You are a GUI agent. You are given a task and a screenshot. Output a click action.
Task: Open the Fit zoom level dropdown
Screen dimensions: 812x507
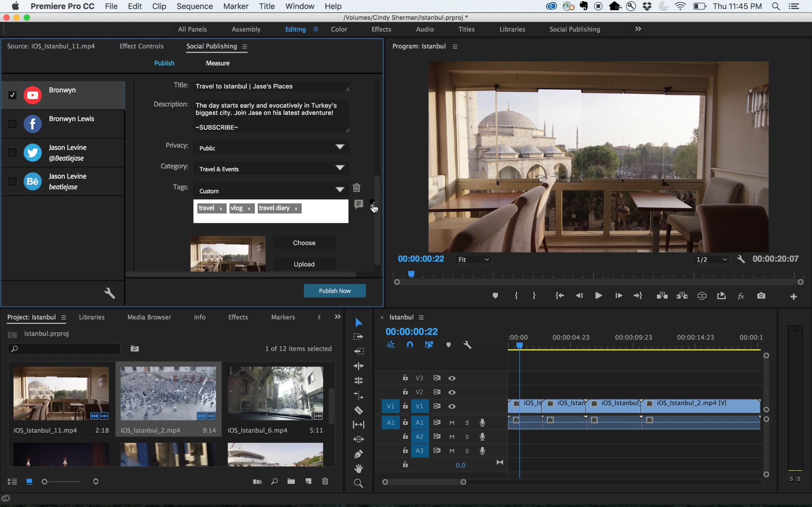(473, 259)
